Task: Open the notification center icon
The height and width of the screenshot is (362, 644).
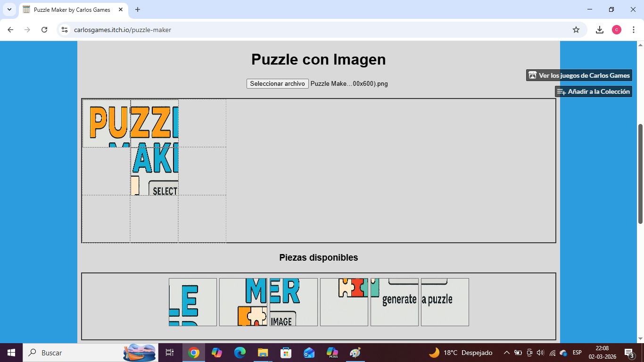Action: tap(629, 353)
